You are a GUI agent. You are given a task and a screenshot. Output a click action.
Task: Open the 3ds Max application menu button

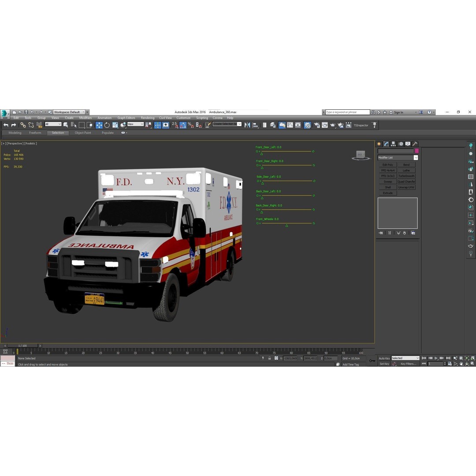[5, 114]
